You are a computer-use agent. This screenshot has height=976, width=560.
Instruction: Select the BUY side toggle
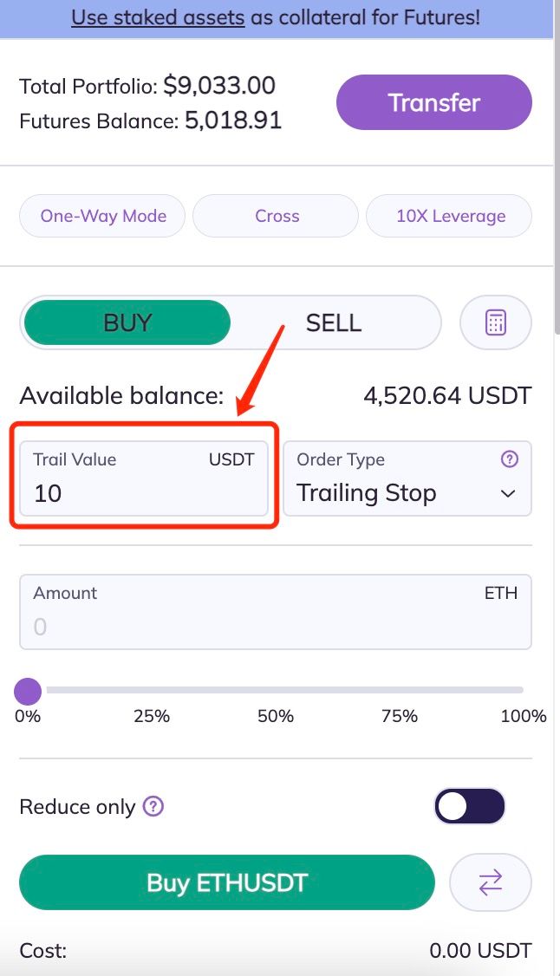point(127,322)
